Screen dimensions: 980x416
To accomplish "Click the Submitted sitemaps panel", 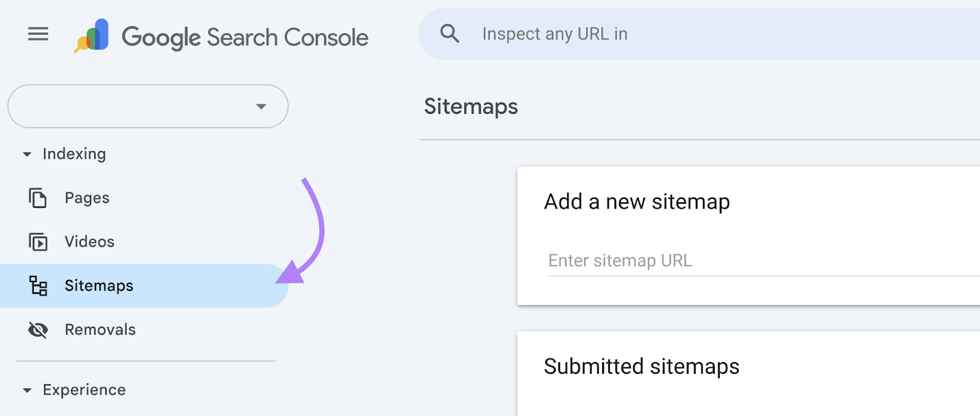I will pos(641,366).
